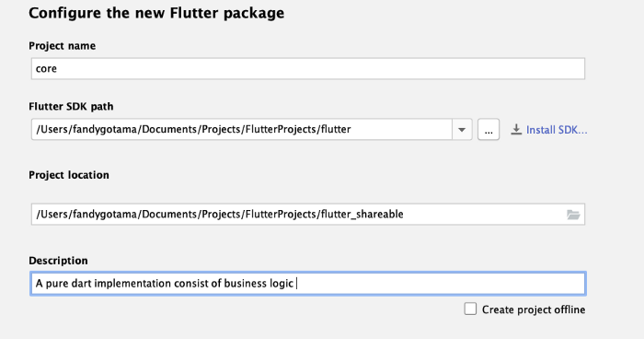Click the Description label
The image size is (644, 339).
click(x=58, y=261)
